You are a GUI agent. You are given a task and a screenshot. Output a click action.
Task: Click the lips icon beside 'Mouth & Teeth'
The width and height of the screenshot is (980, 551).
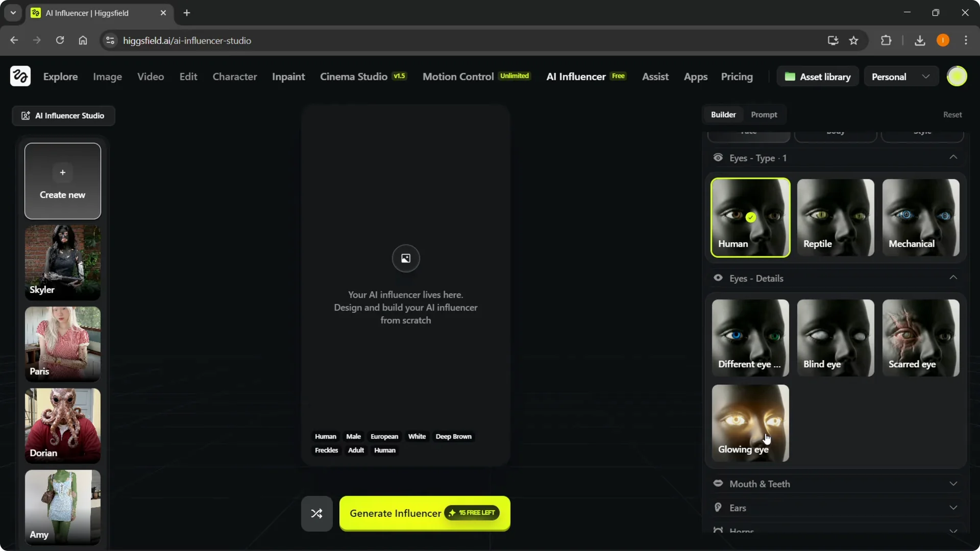[718, 484]
